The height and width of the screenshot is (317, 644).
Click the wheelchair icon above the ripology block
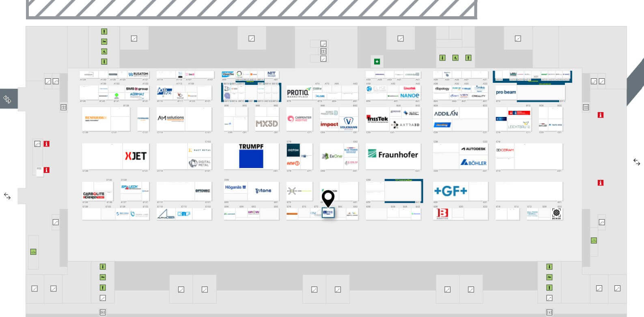(455, 58)
